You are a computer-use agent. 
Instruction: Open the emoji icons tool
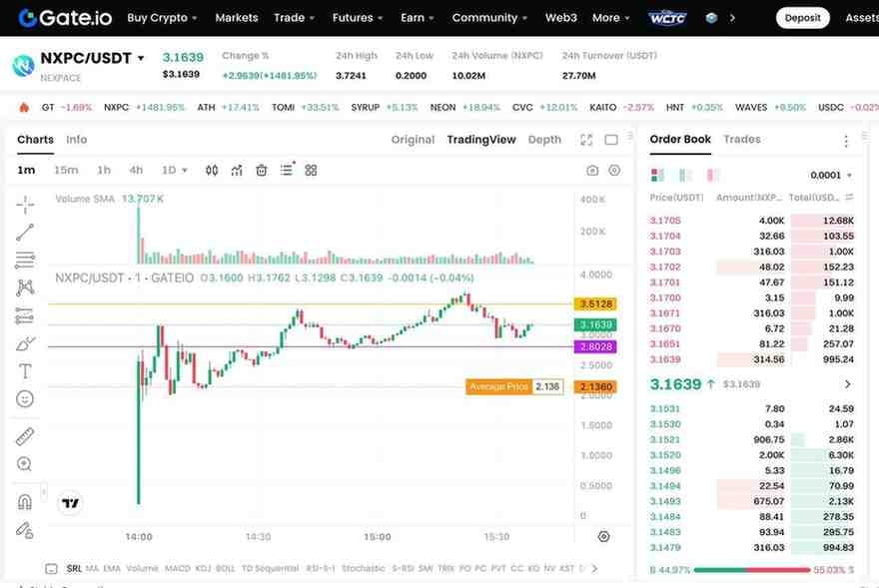pyautogui.click(x=25, y=399)
